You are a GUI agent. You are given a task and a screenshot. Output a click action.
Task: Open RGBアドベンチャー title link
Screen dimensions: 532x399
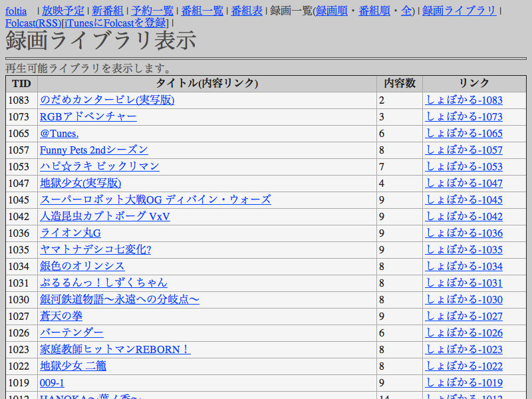click(x=88, y=116)
